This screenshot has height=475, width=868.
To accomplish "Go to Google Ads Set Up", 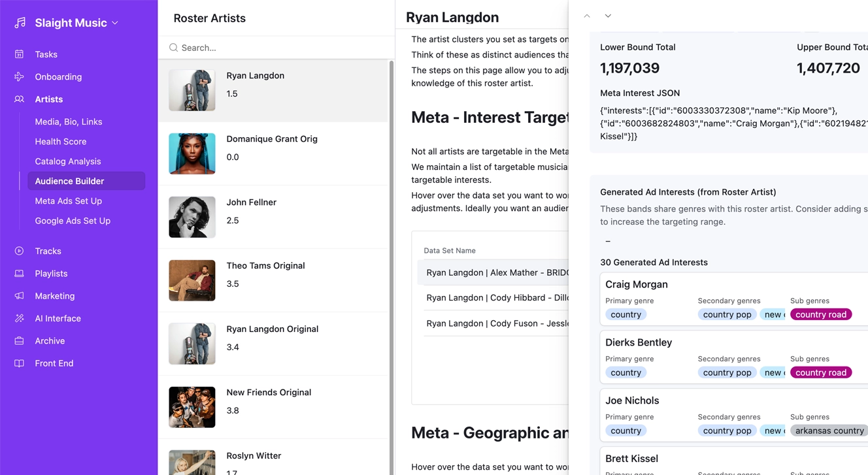I will coord(72,221).
